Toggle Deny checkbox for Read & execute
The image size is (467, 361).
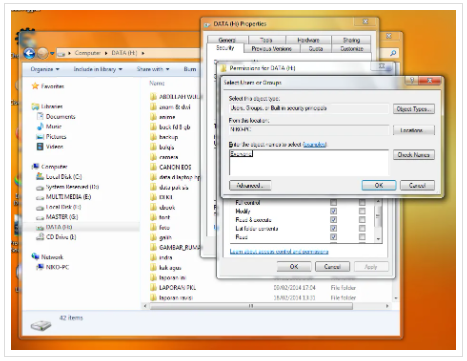pyautogui.click(x=362, y=220)
